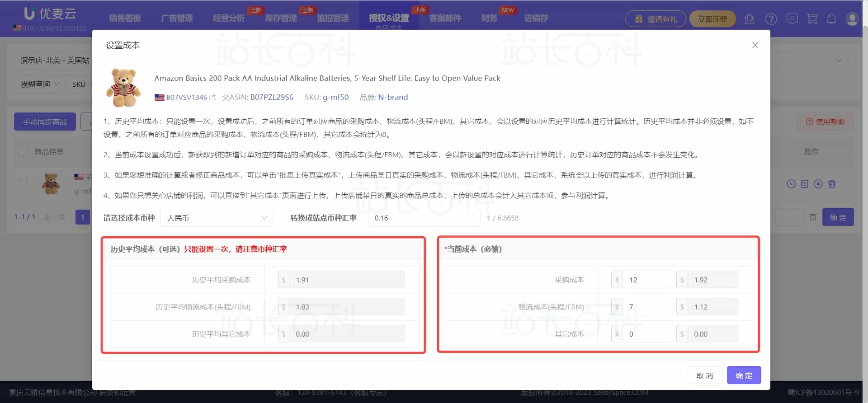Viewport: 868px width, 403px height.
Task: Click the SKU value g-mf50
Action: [335, 97]
